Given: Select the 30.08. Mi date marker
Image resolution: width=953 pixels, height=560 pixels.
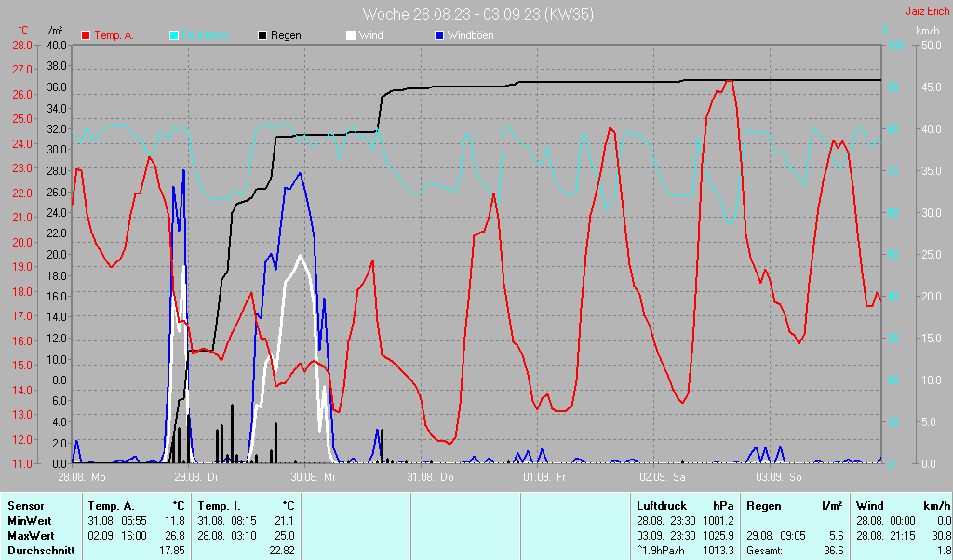Looking at the screenshot, I should tap(314, 477).
